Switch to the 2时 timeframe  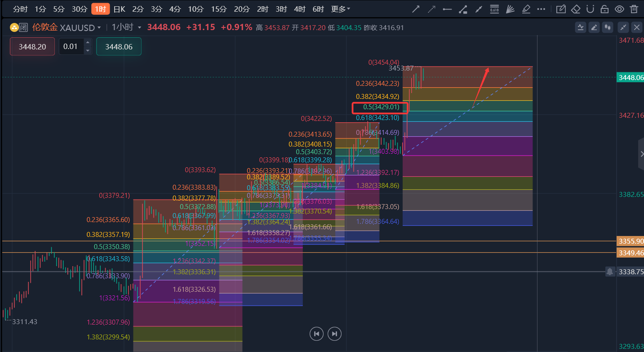262,9
